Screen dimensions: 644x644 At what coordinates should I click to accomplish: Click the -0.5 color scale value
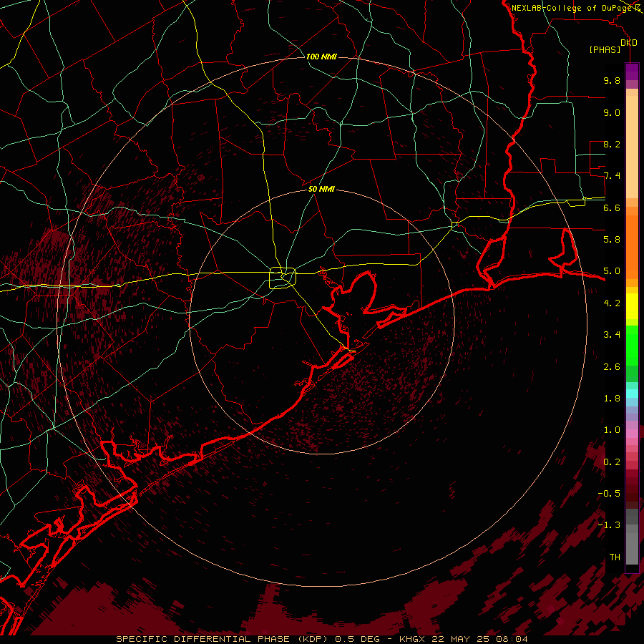[x=609, y=493]
